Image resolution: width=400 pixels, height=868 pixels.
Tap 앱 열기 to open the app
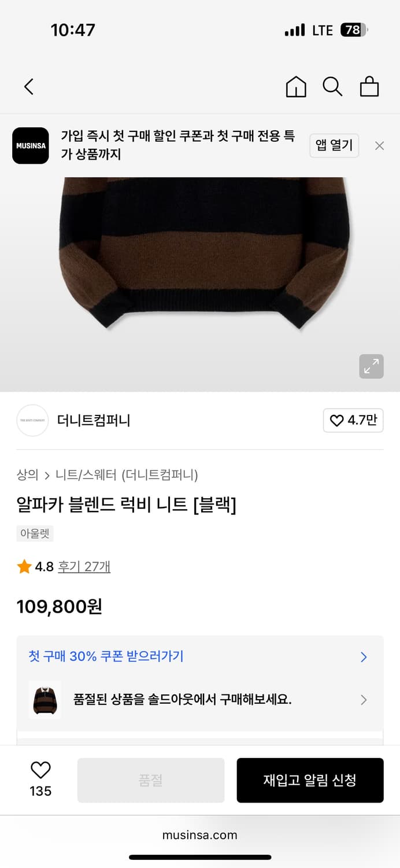coord(334,146)
